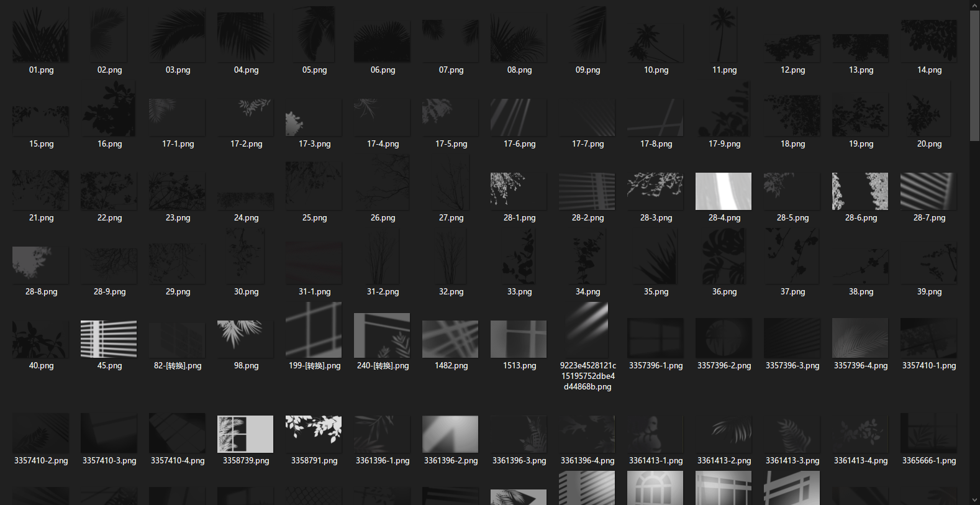Screen dimensions: 980x505
Task: Click the 3361413-1.png thumbnail
Action: coord(656,434)
